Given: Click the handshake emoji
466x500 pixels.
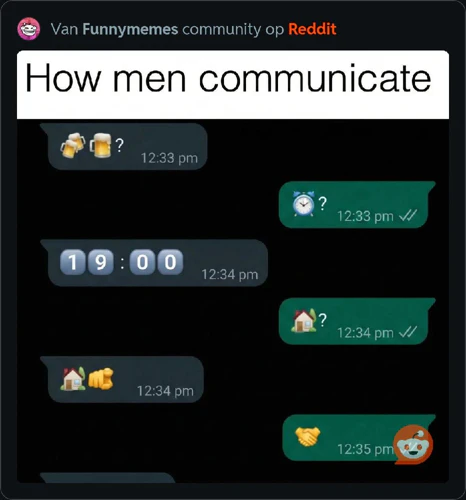Looking at the screenshot, I should coord(307,436).
